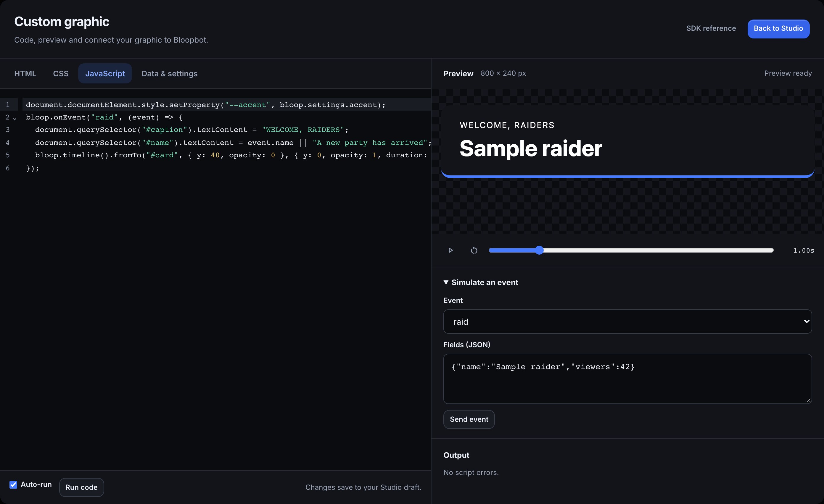This screenshot has height=504, width=824.
Task: Click the Back to Studio button
Action: 778,29
